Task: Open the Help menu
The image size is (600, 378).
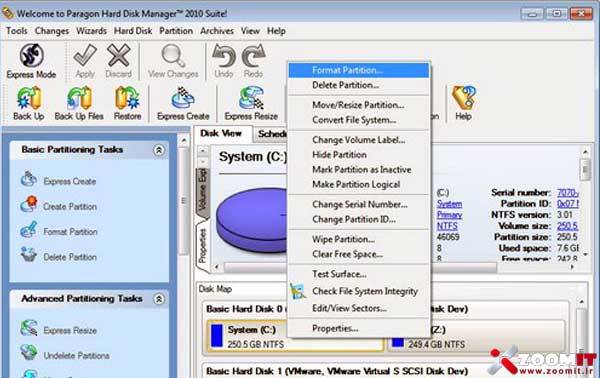Action: click(276, 31)
